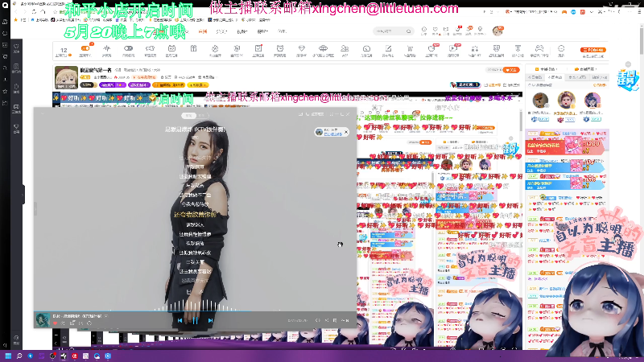Open the taskbar search icon
Viewport: 644px width, 362px height.
pyautogui.click(x=19, y=356)
